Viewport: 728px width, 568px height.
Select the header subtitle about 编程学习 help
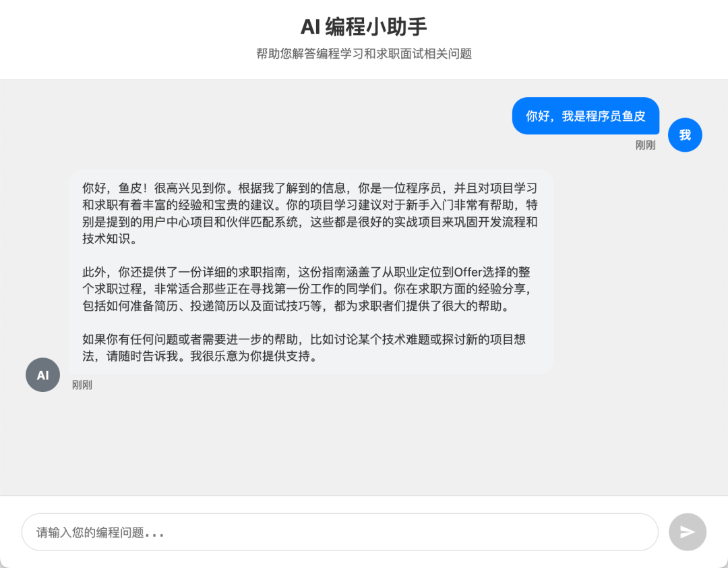pyautogui.click(x=364, y=53)
